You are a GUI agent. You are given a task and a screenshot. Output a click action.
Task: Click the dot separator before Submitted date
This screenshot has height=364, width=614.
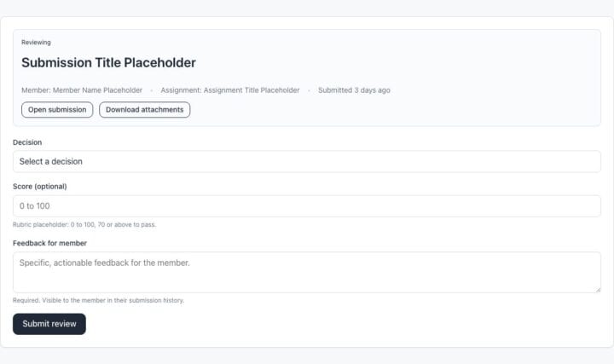click(309, 90)
